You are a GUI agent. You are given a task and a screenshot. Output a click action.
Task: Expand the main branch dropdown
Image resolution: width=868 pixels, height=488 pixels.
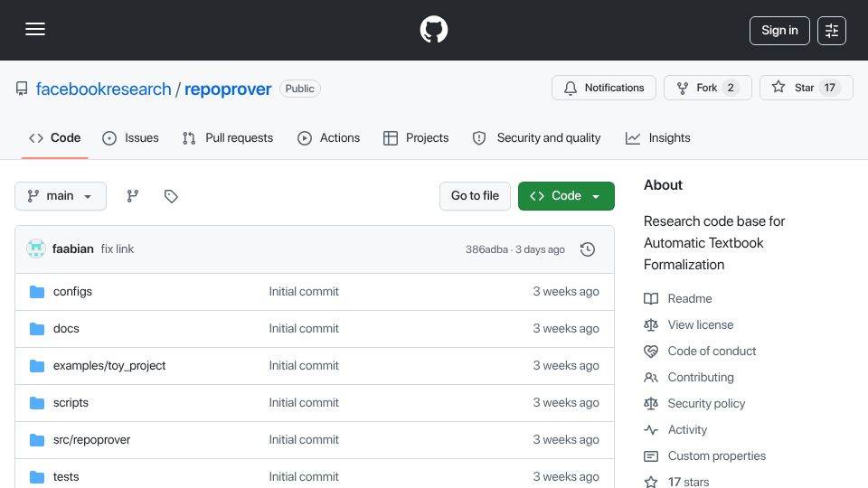tap(61, 196)
